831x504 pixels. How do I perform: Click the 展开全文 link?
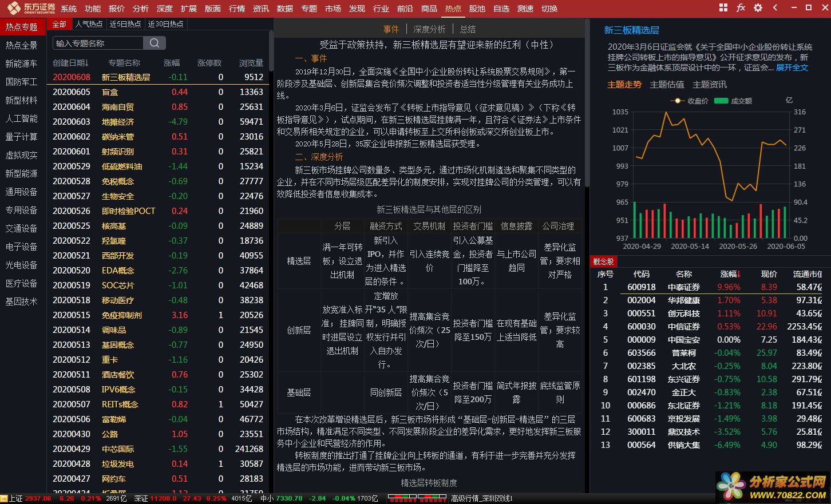pos(792,68)
